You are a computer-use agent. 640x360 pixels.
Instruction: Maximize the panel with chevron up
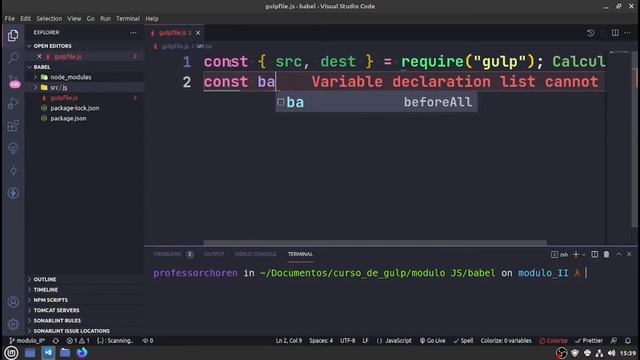[619, 254]
